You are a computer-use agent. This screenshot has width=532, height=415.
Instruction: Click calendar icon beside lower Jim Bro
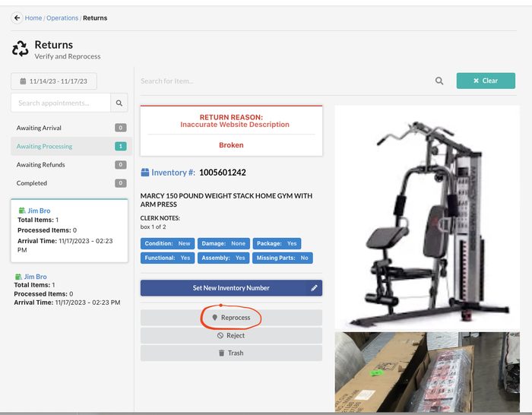click(18, 277)
